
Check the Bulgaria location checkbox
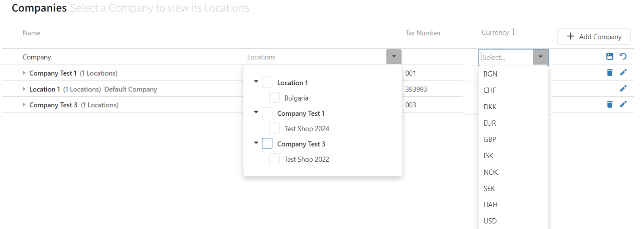coord(274,97)
